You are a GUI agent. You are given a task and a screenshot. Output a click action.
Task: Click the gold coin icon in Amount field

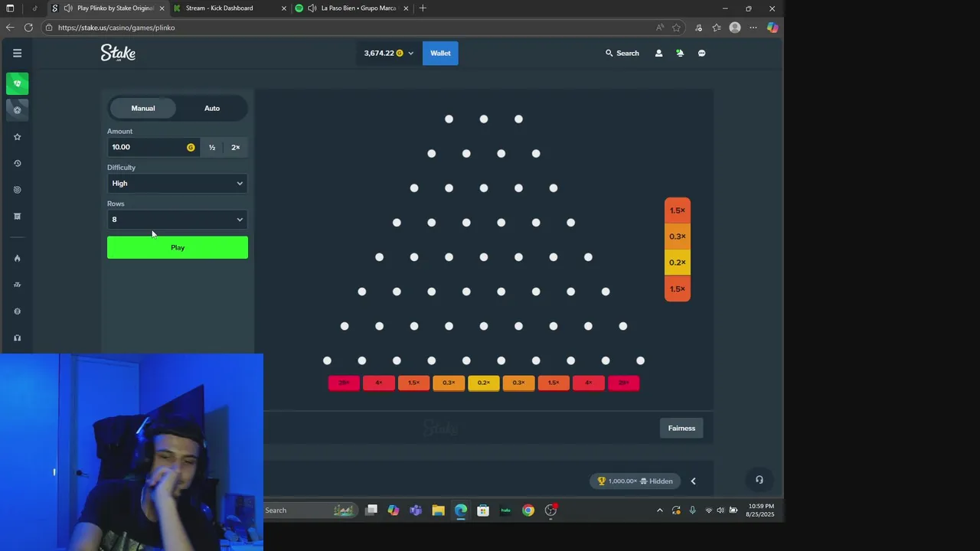pos(191,147)
